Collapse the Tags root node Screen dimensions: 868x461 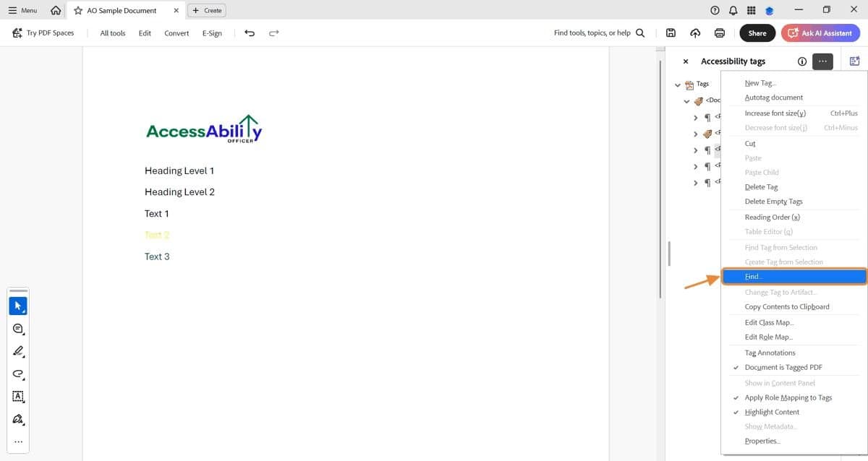(678, 84)
